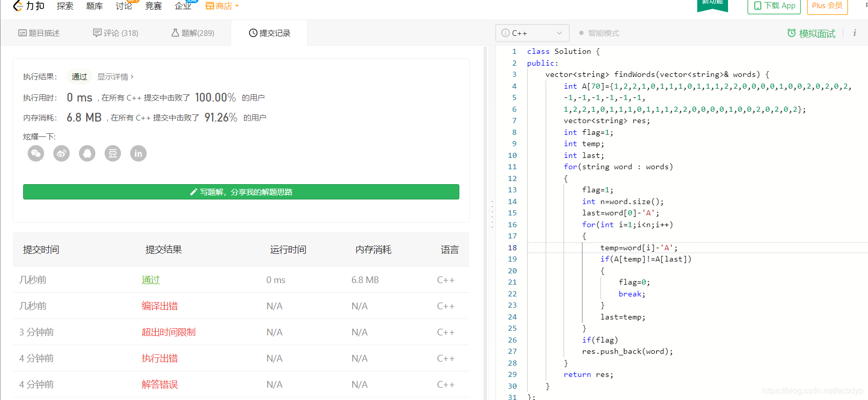The height and width of the screenshot is (400, 868).
Task: Open the 题解(289) tab
Action: pyautogui.click(x=193, y=33)
